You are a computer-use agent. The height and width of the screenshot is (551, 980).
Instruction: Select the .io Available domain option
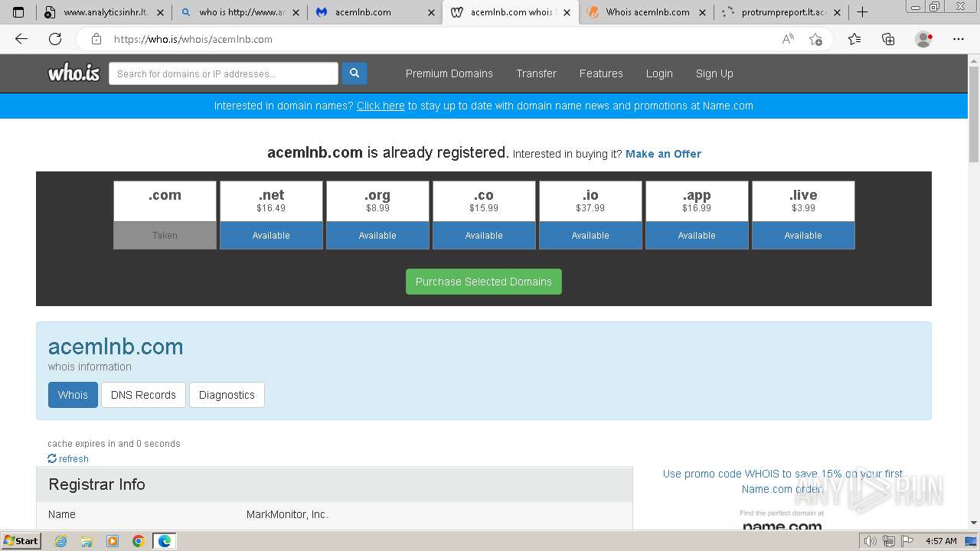point(590,236)
